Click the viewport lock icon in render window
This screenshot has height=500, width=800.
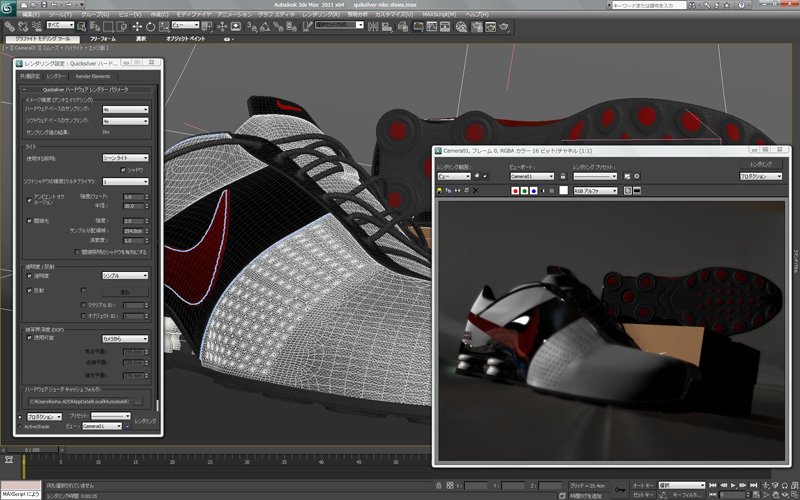pyautogui.click(x=563, y=176)
